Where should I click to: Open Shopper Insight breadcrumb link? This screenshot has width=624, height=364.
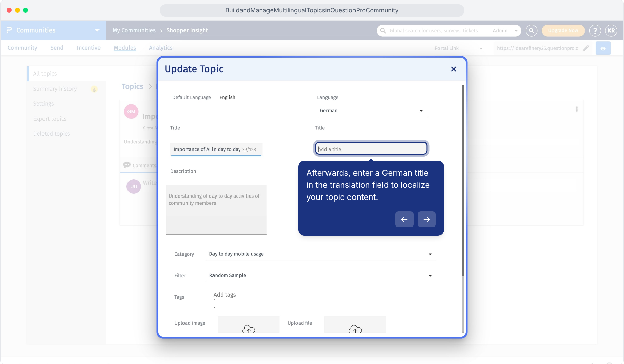point(187,30)
